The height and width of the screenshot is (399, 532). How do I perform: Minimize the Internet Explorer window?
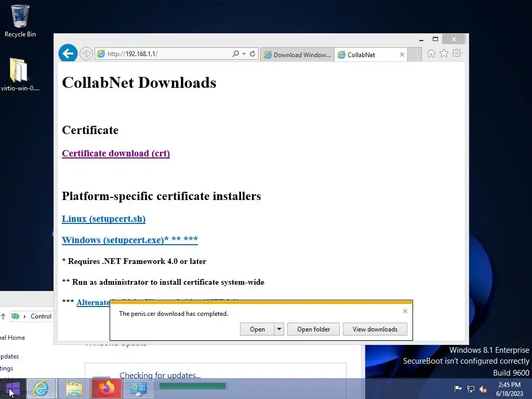coord(421,39)
